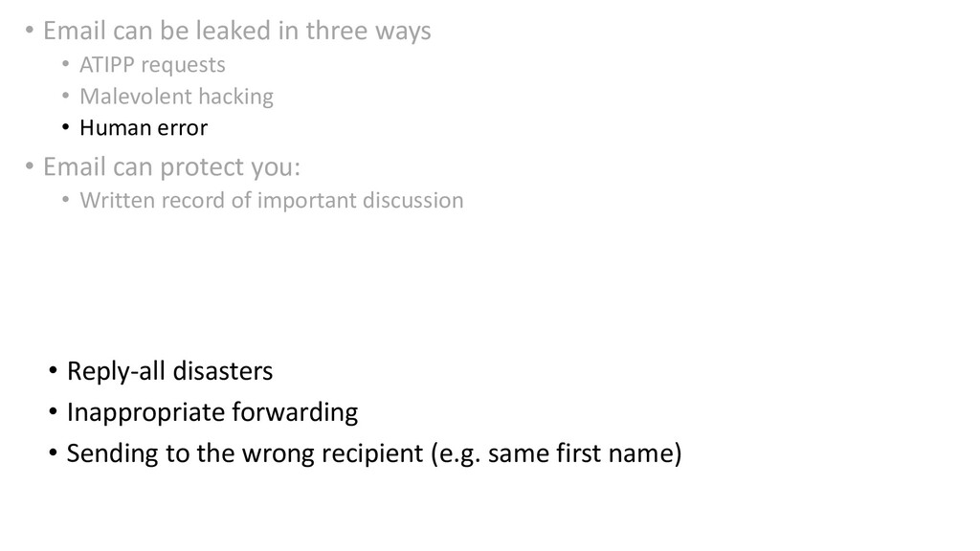Click the 'Reply-all disasters' bullet text
This screenshot has height=551, width=980.
coord(170,371)
